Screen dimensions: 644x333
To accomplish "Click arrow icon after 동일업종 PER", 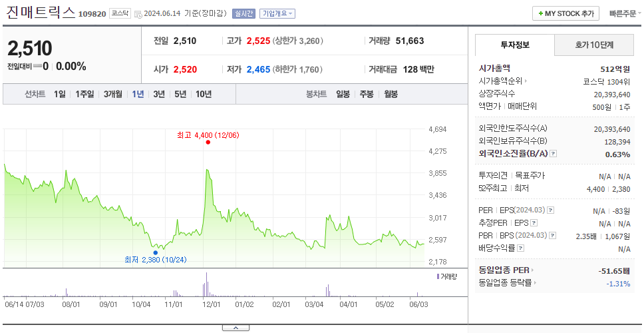I will click(532, 270).
